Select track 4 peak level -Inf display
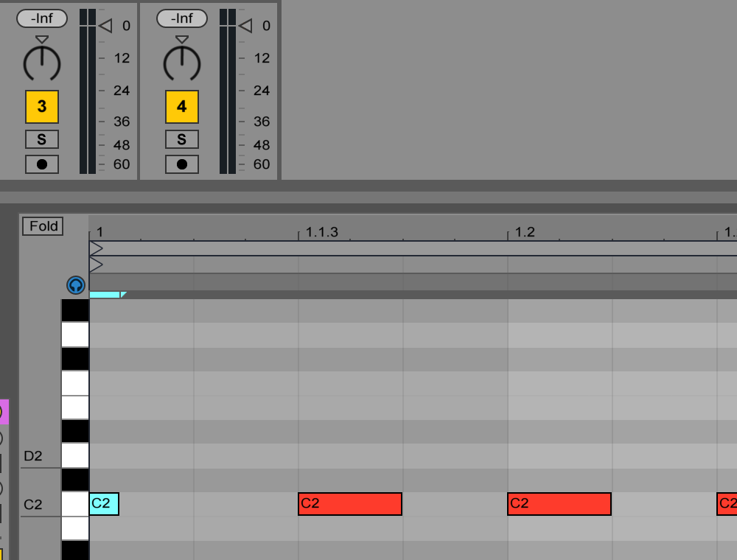 click(x=182, y=19)
